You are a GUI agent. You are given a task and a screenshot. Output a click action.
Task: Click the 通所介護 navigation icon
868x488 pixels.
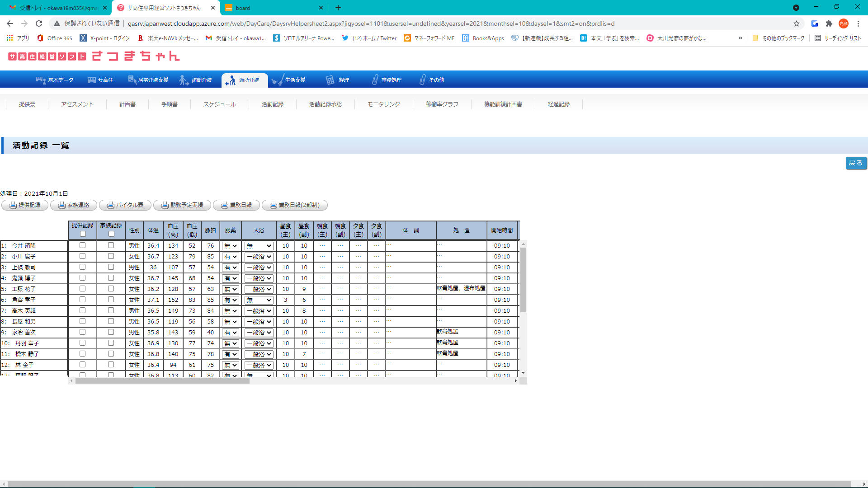pyautogui.click(x=231, y=80)
